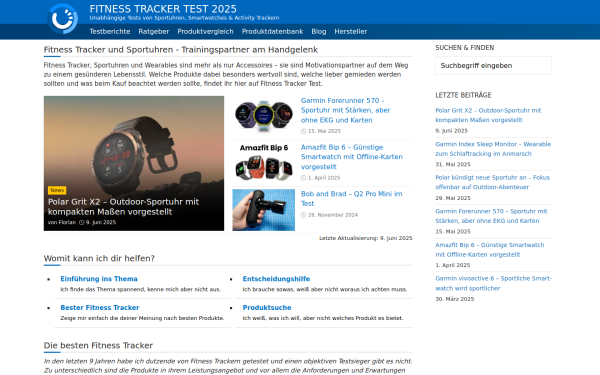600x375 pixels.
Task: Open Amazfit Bip 6 article in the main list
Action: 352,157
